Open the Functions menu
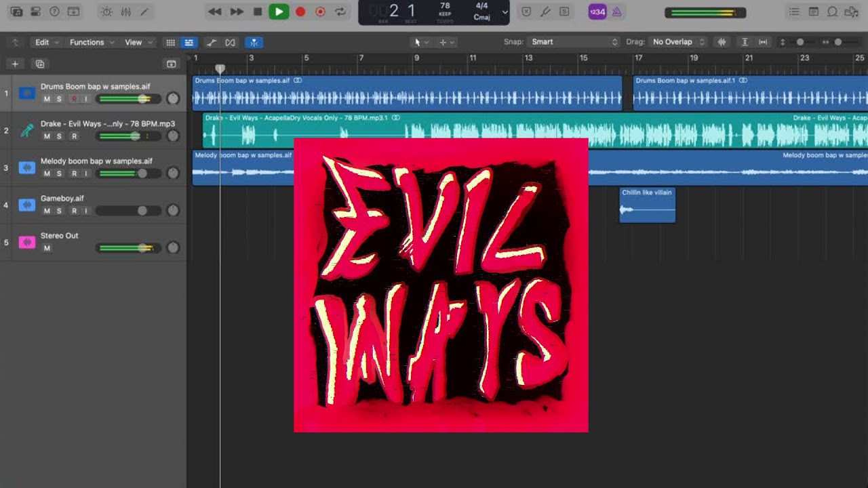Screen dimensions: 868x488 92,42
